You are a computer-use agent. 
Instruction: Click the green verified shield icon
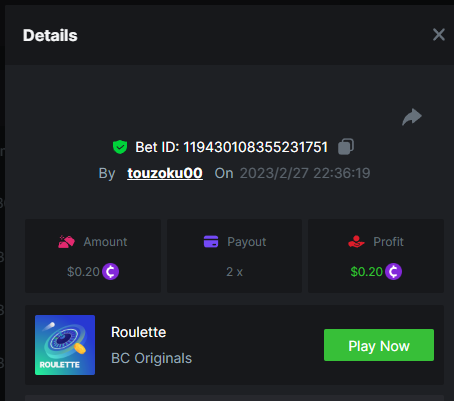[120, 147]
